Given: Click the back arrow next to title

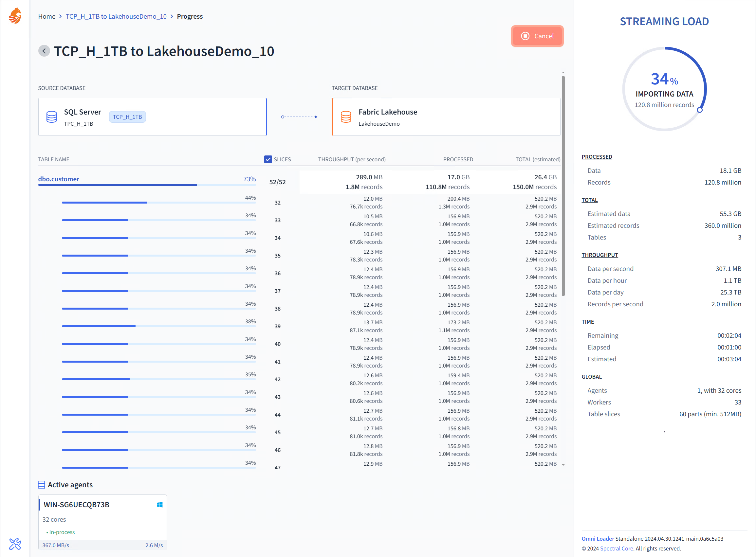Looking at the screenshot, I should pos(44,51).
